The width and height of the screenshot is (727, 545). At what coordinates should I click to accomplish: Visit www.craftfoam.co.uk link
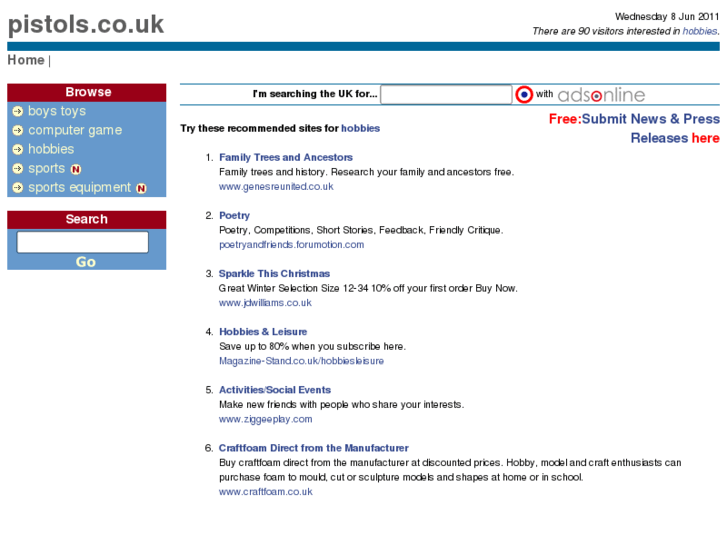(265, 492)
